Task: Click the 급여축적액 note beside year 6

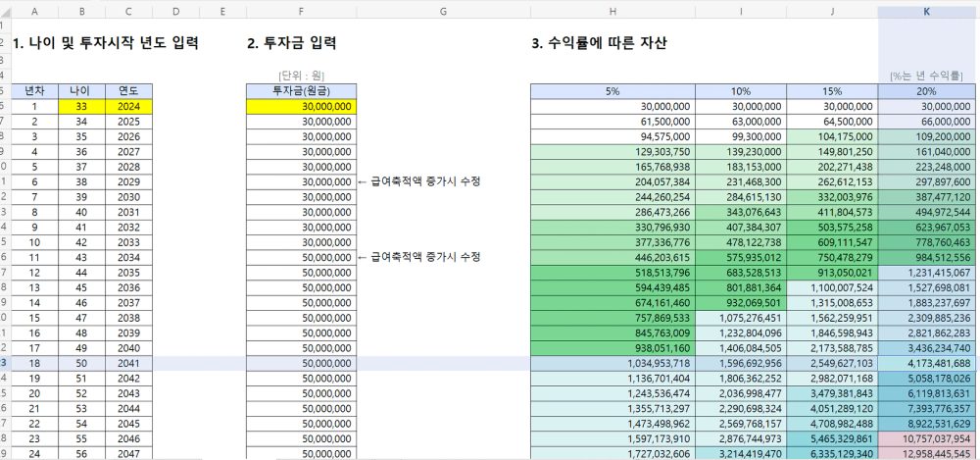Action: [418, 182]
